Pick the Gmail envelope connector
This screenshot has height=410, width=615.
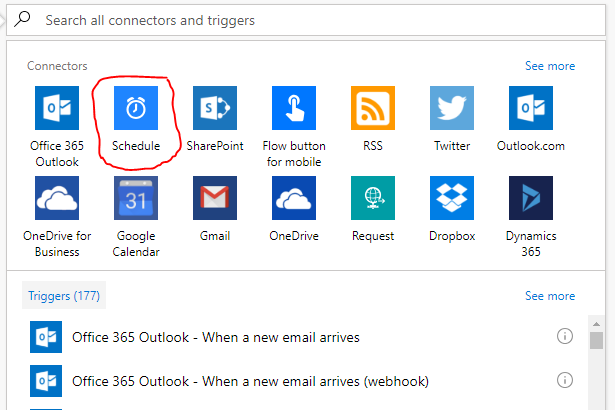point(215,198)
